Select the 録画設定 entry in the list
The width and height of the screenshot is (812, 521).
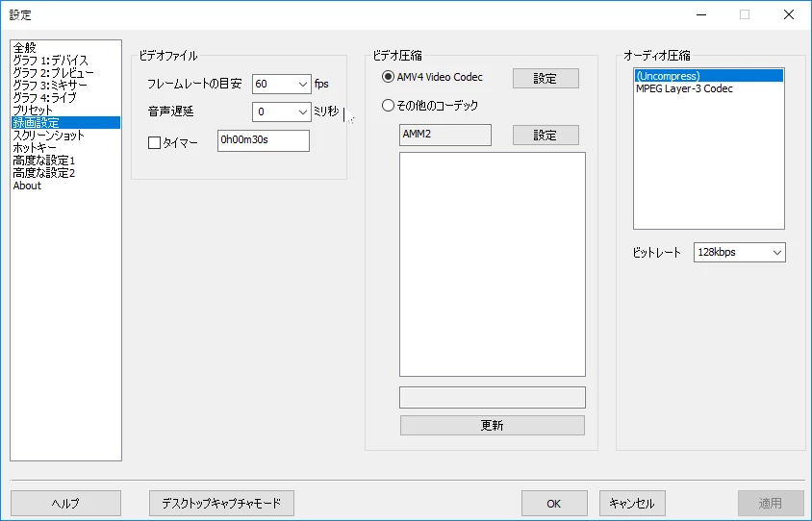[x=65, y=123]
